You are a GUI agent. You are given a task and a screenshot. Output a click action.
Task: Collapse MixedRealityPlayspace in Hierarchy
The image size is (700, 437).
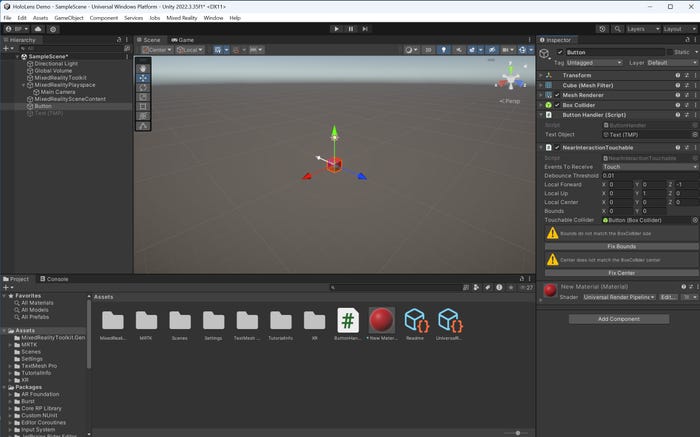(x=24, y=85)
